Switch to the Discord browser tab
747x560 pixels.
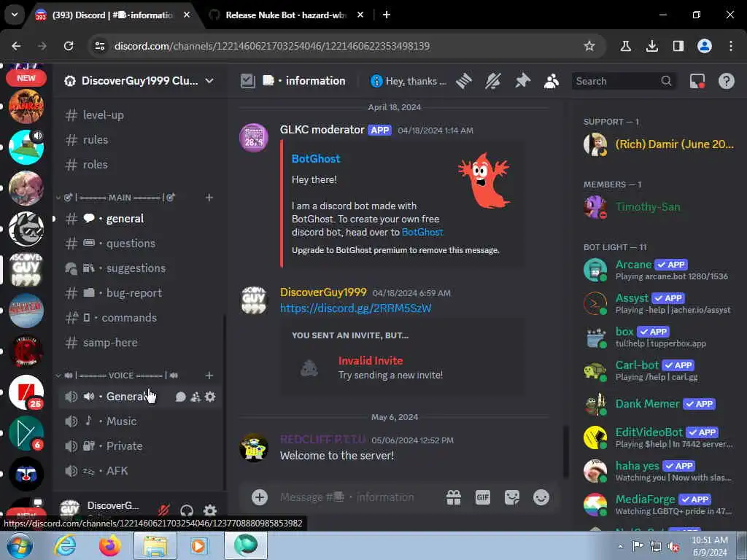pyautogui.click(x=112, y=15)
